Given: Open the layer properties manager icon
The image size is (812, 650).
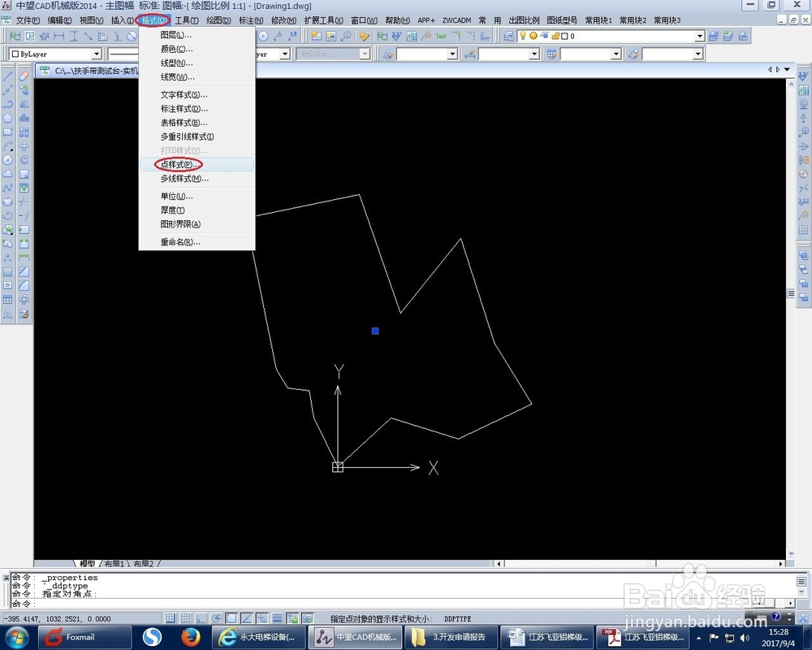Looking at the screenshot, I should (x=509, y=37).
